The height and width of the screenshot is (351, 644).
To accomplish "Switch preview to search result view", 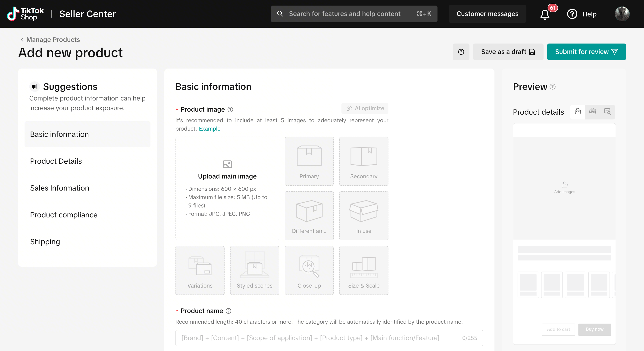I will coord(607,112).
